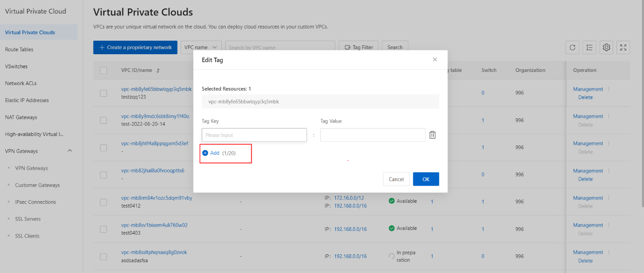Click selected resource vpc-mb8yfe65bbwtqyp3q5mbk field
The image size is (644, 273).
click(x=320, y=101)
